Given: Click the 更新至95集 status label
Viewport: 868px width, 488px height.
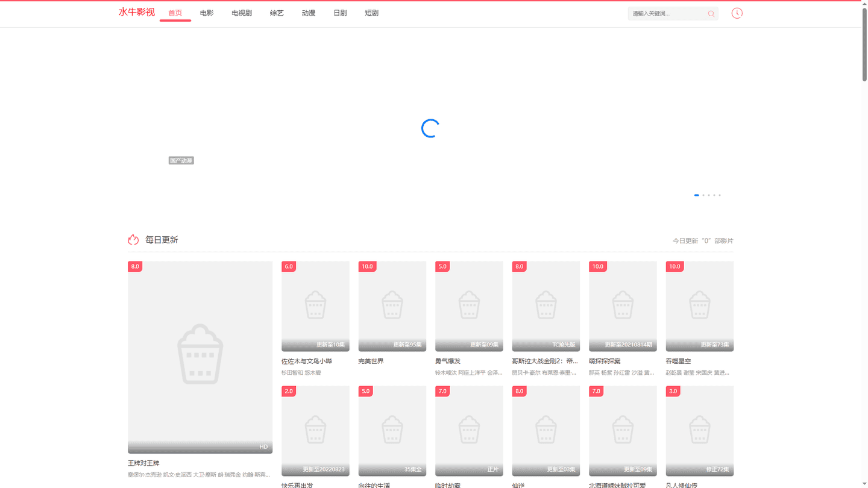Looking at the screenshot, I should pyautogui.click(x=407, y=345).
